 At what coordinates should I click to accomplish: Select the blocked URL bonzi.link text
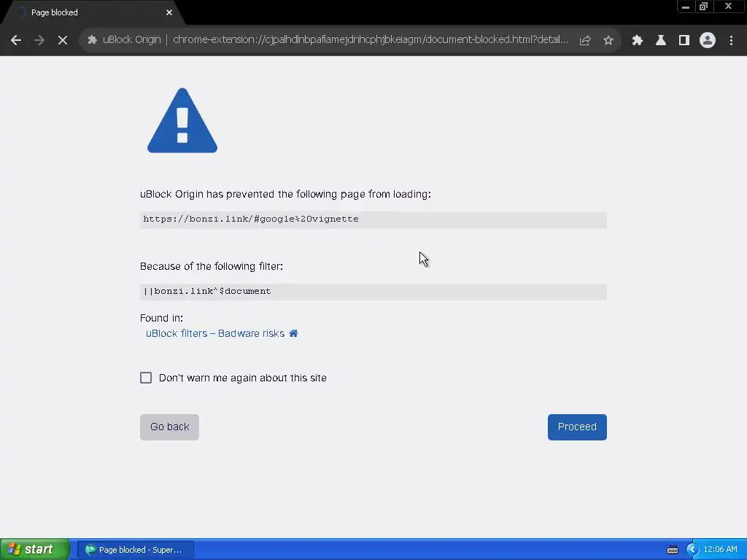click(251, 219)
